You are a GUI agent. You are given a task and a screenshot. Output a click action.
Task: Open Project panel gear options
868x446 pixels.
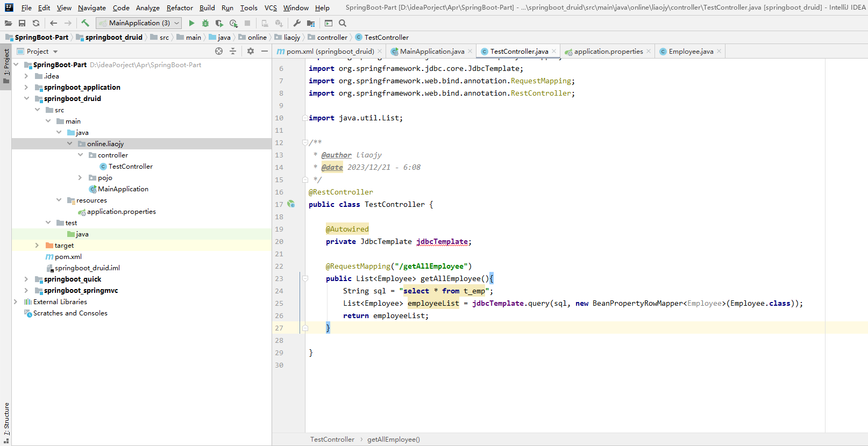coord(251,51)
